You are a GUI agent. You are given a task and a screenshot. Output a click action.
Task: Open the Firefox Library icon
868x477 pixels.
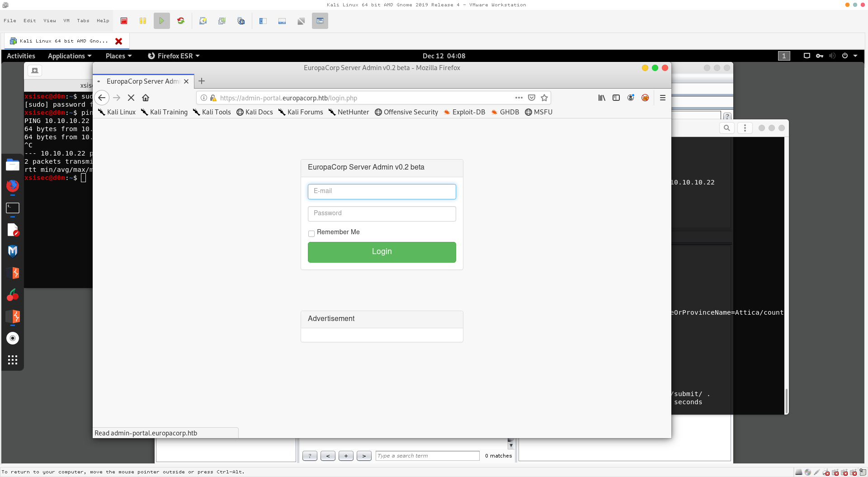tap(602, 98)
